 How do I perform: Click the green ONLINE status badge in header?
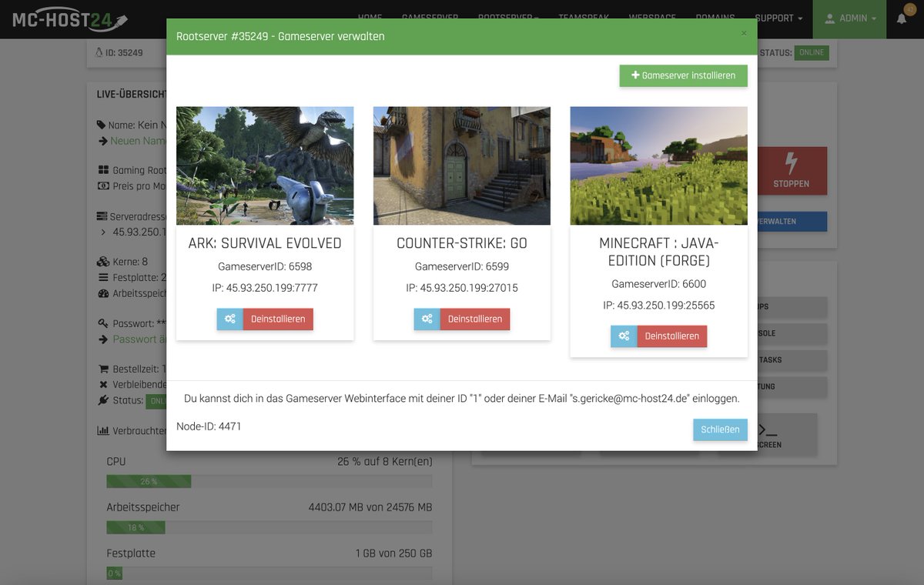pos(812,53)
